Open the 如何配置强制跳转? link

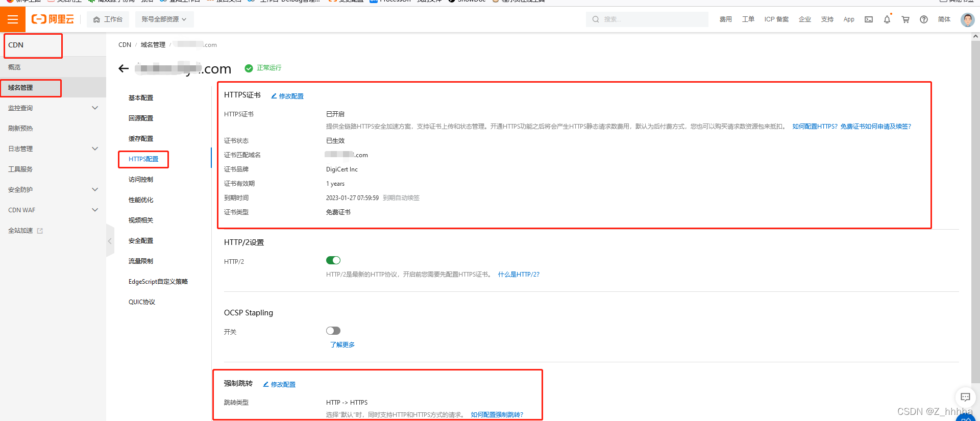coord(497,415)
